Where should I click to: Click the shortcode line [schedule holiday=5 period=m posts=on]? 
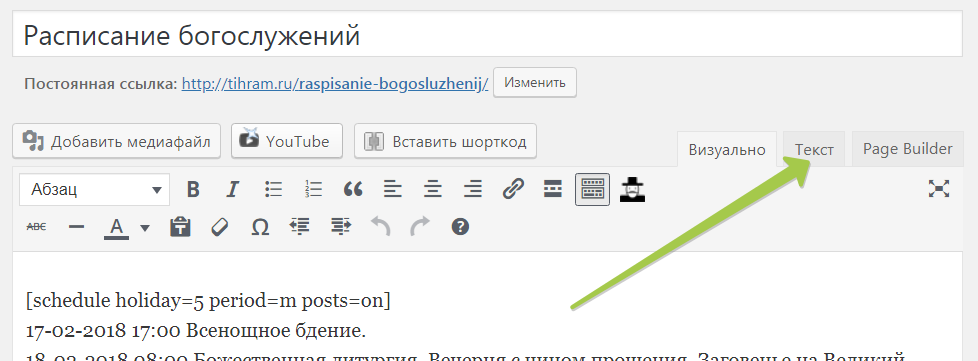click(208, 301)
